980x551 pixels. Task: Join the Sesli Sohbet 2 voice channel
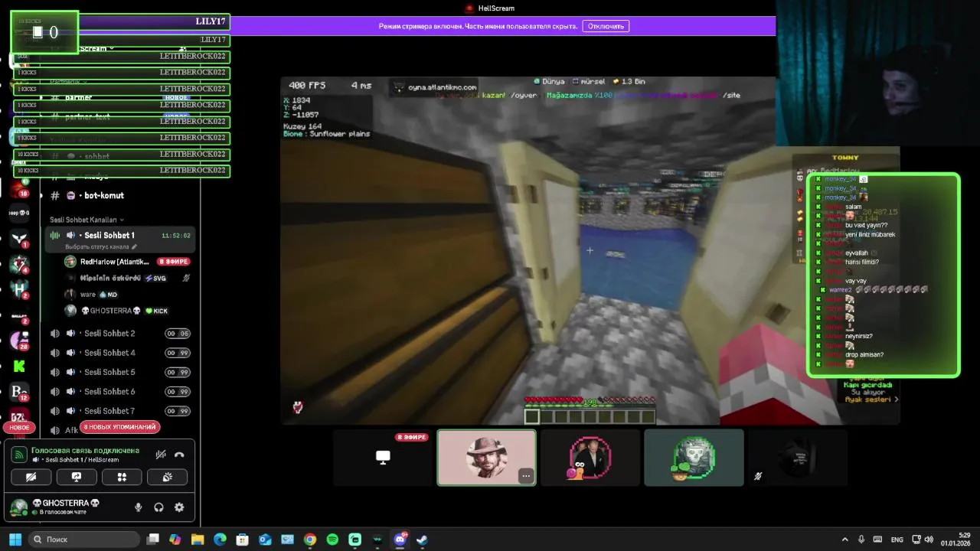[x=120, y=333]
